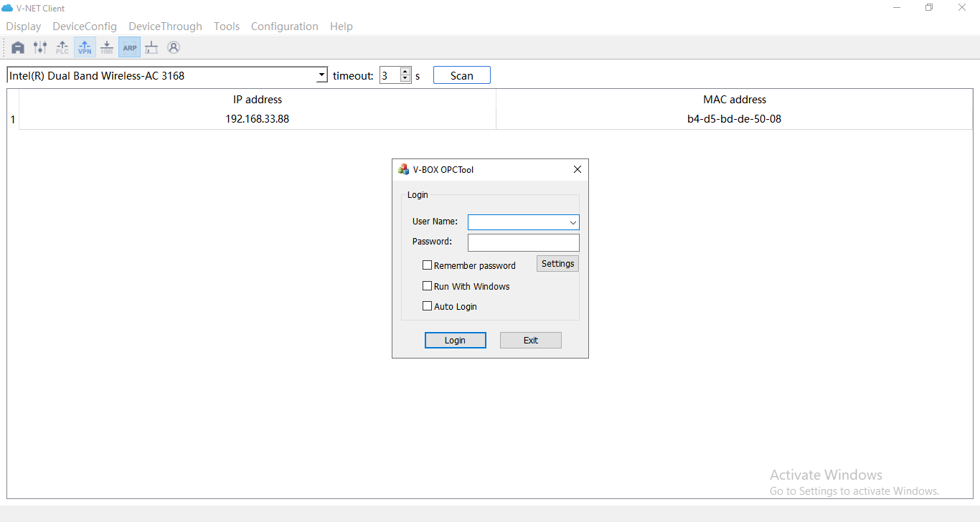Click the HMI download icon
The image size is (980, 522).
106,47
